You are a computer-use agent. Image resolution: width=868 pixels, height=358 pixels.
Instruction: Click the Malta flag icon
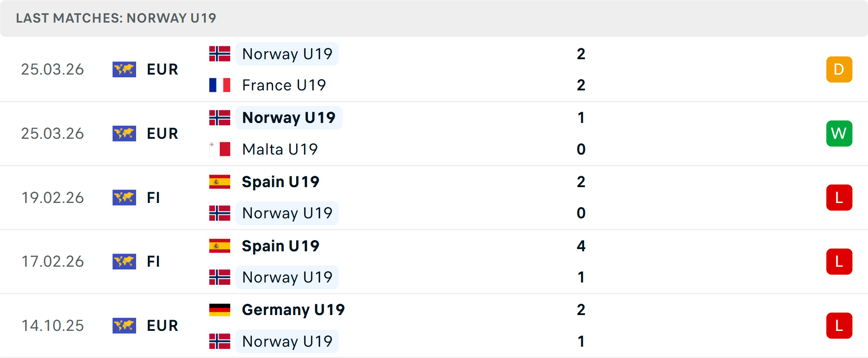220,149
